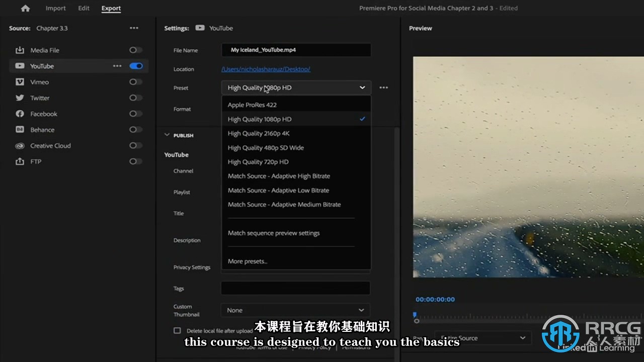
Task: Click the Media File export icon
Action: coord(20,50)
